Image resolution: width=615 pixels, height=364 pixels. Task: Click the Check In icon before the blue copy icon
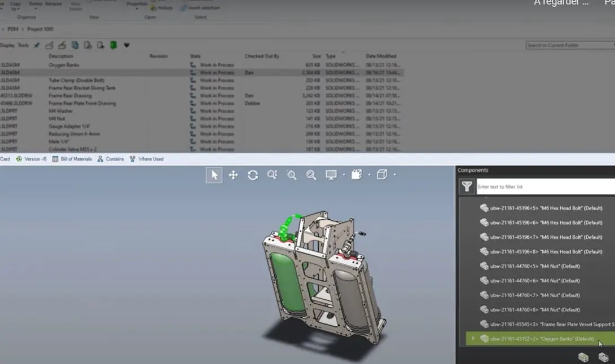[x=62, y=46]
